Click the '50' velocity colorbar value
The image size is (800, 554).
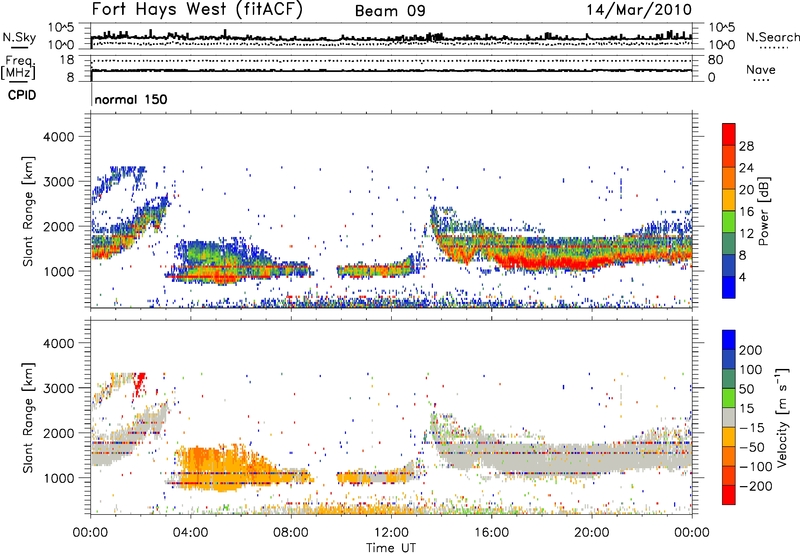(746, 389)
